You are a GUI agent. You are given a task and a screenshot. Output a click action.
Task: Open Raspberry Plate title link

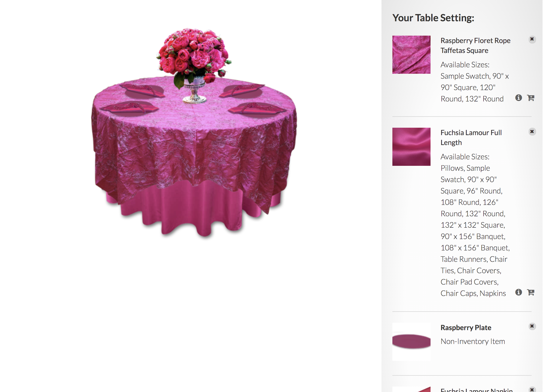466,328
